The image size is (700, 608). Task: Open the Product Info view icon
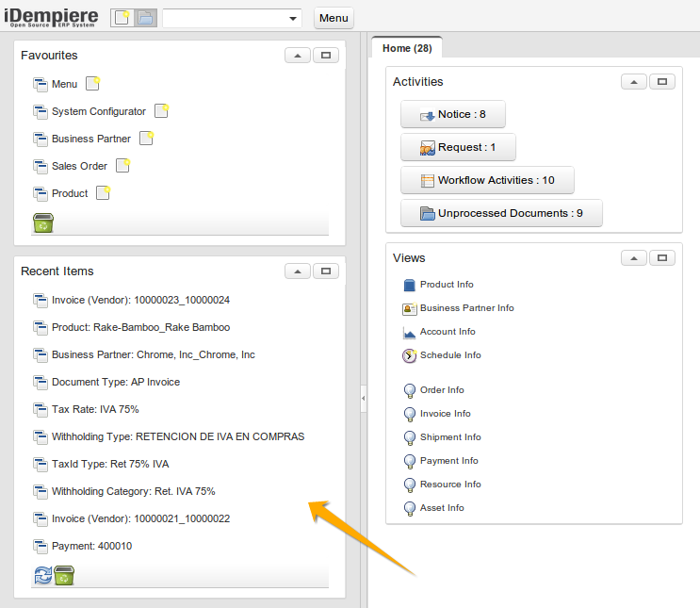(x=409, y=285)
